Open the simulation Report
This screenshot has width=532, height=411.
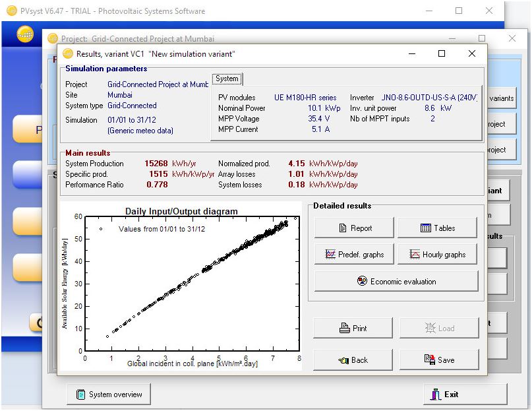click(355, 228)
